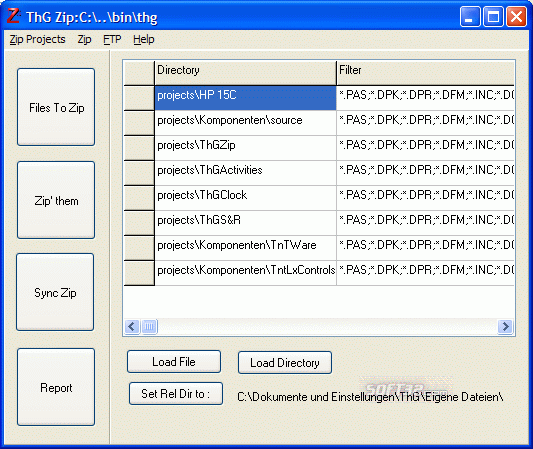
Task: Click the Report button
Action: pos(56,387)
